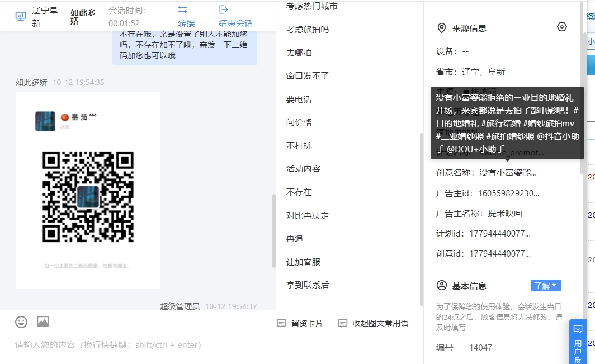Click the image upload icon
The height and width of the screenshot is (364, 595).
(43, 322)
